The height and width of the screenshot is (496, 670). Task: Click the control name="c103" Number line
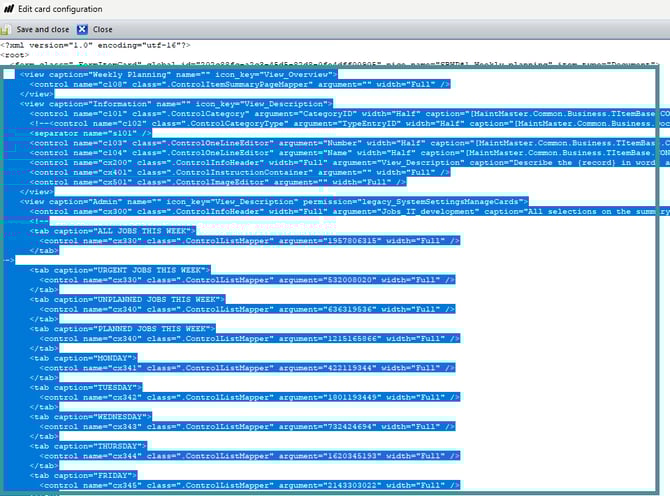tap(350, 143)
